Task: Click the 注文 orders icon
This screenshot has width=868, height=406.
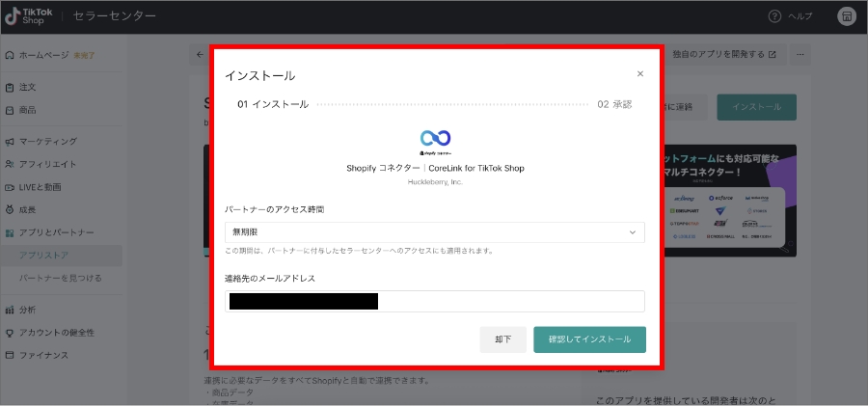Action: 10,88
